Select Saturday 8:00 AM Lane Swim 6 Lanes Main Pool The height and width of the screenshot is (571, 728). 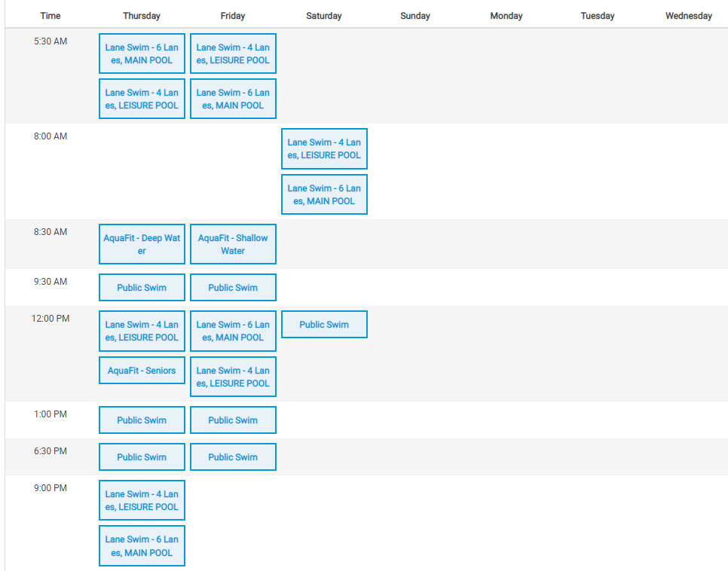(x=324, y=194)
